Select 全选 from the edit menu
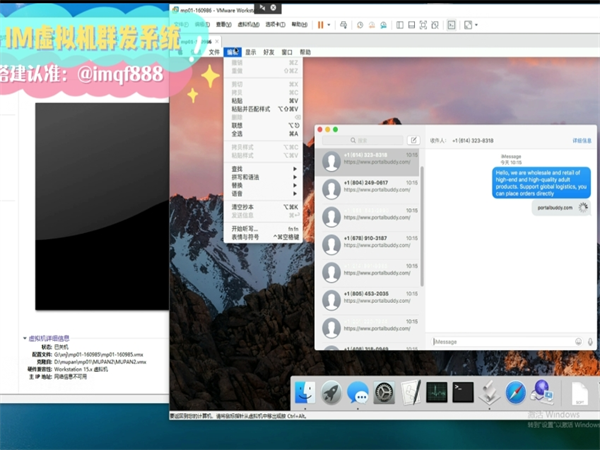The height and width of the screenshot is (450, 600). coord(237,133)
